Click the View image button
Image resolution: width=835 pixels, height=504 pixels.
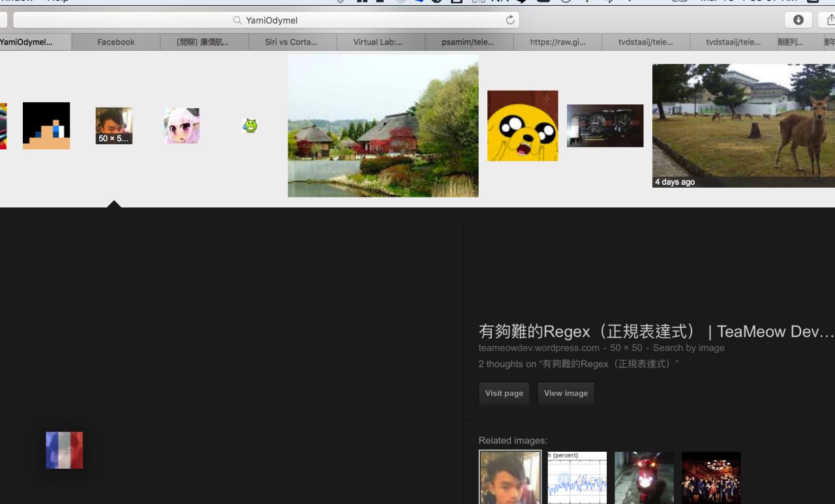(566, 393)
